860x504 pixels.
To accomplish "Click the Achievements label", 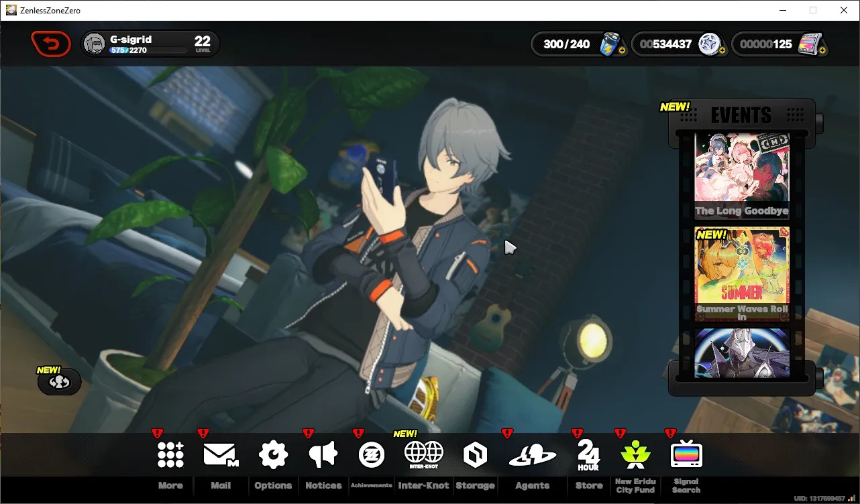I will (372, 485).
